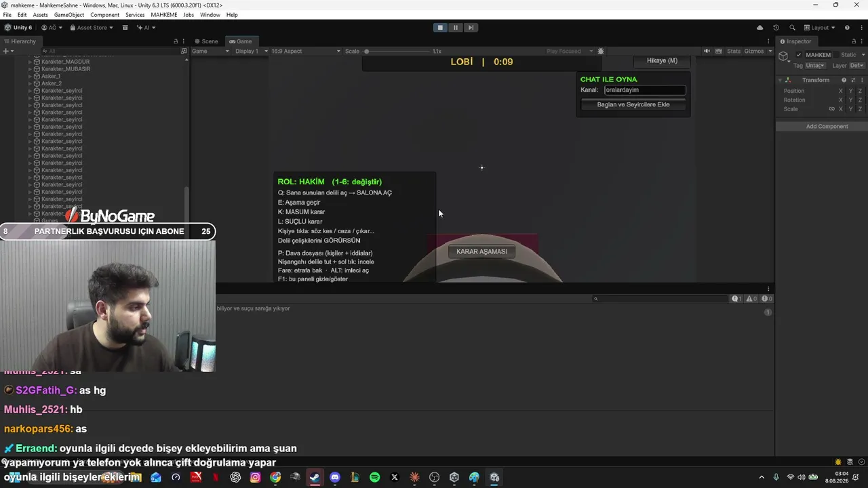The width and height of the screenshot is (868, 488).
Task: Open the AÖ account dropdown
Action: [x=52, y=28]
